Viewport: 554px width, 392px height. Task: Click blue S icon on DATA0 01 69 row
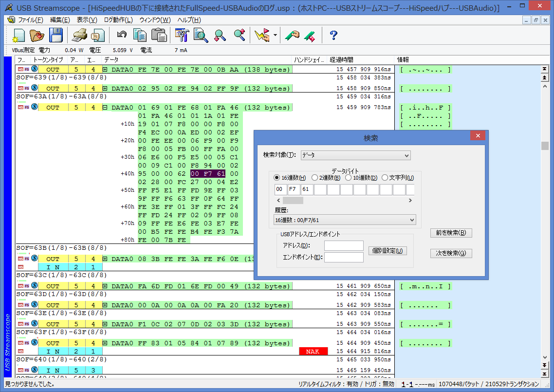tap(34, 107)
